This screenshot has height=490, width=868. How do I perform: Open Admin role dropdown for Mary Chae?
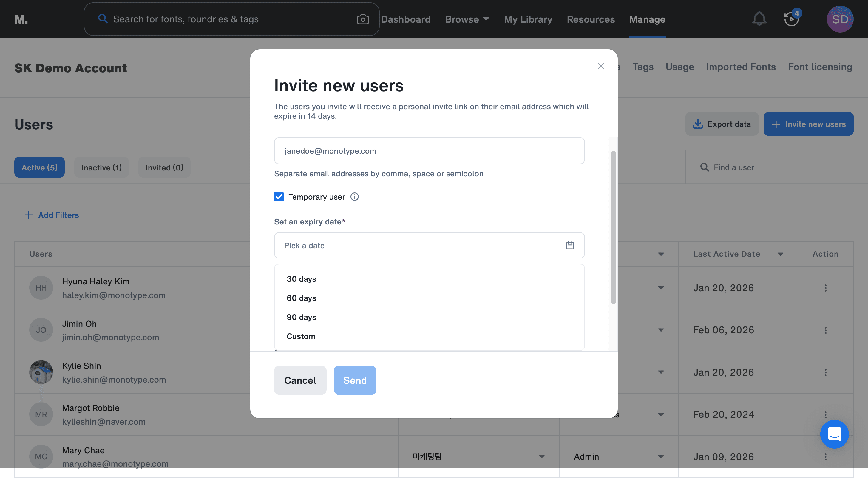(661, 457)
